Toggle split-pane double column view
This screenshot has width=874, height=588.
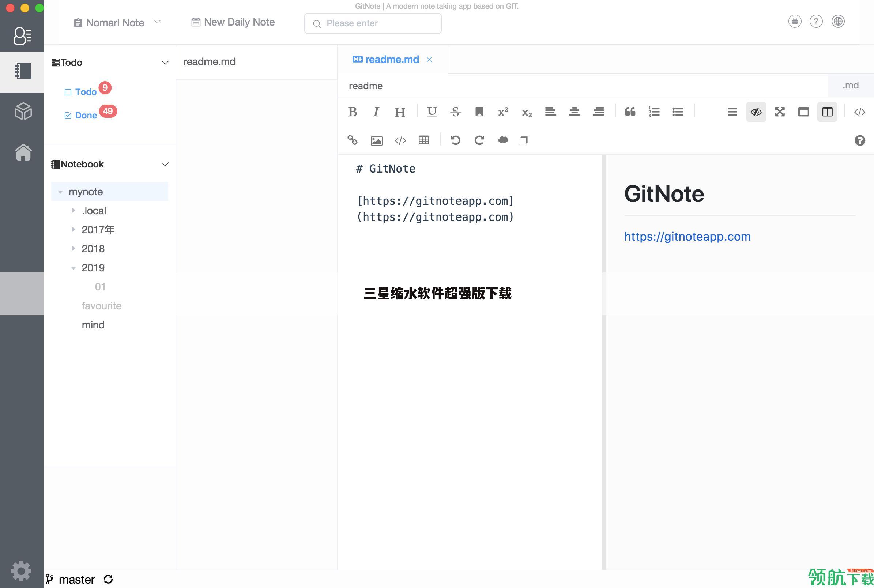[x=827, y=112]
